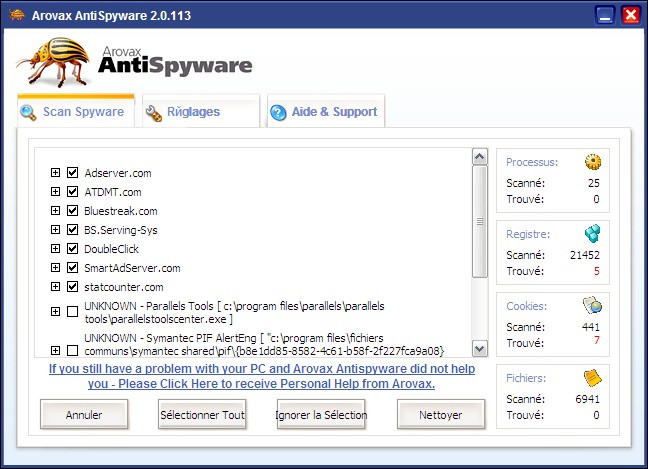Click the Processus gear icon
The width and height of the screenshot is (648, 469).
tap(593, 162)
